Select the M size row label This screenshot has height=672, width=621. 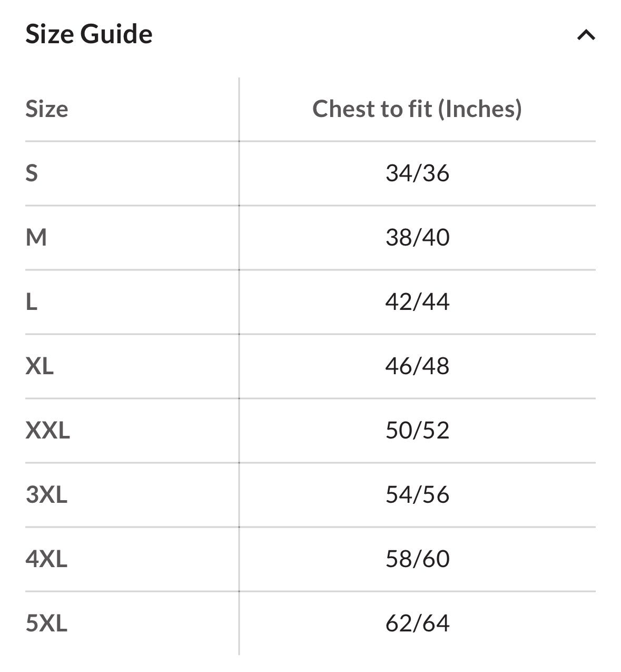pyautogui.click(x=36, y=238)
